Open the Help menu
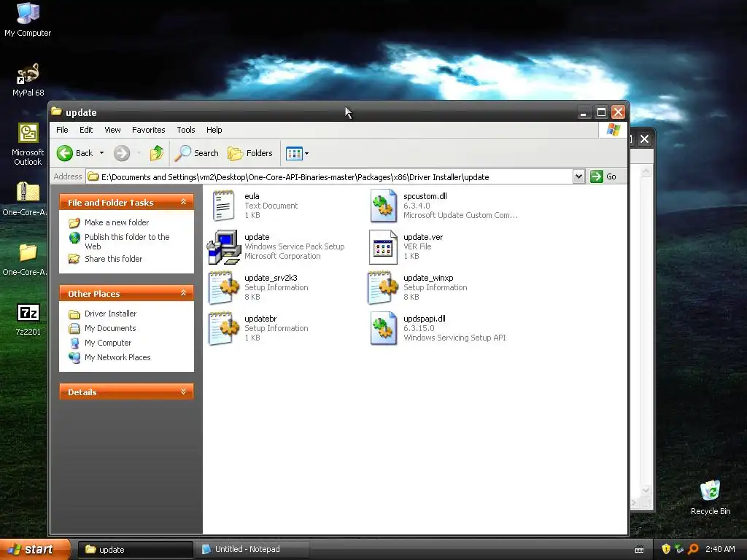The image size is (747, 560). tap(214, 130)
